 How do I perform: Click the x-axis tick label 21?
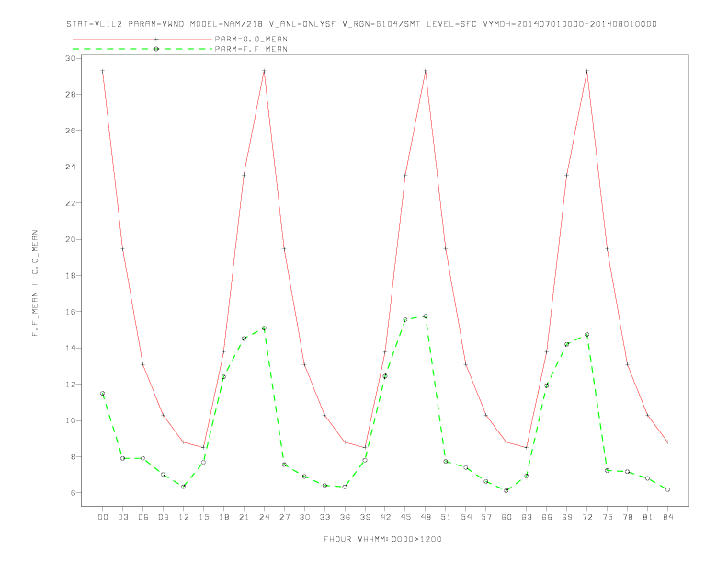point(244,517)
